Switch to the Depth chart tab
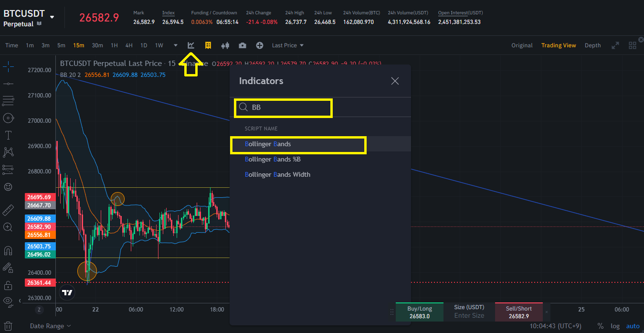 [592, 45]
